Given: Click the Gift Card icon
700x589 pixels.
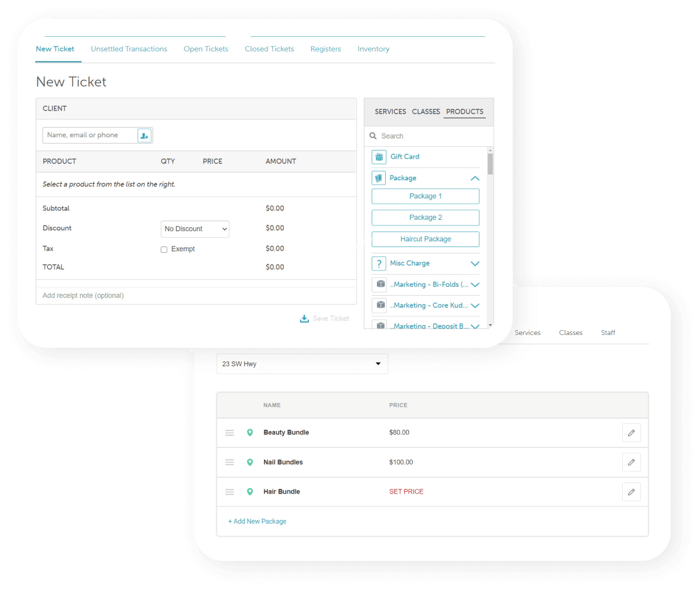Looking at the screenshot, I should (379, 157).
